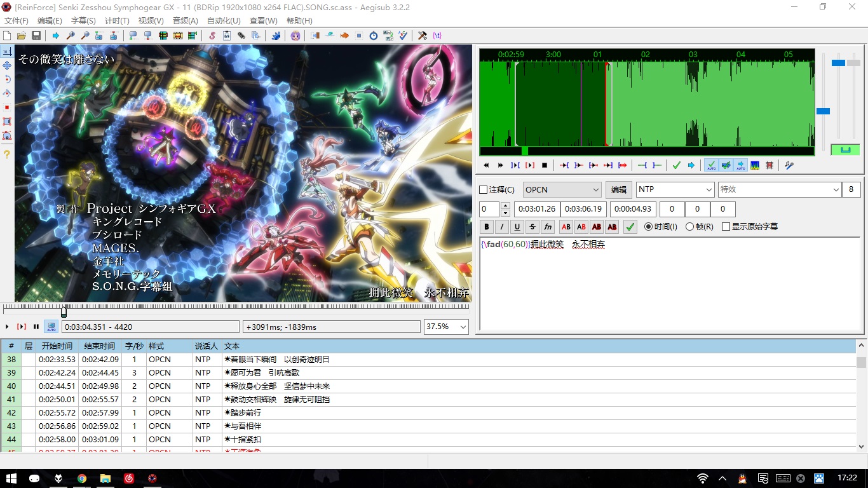Apply underline with U button
This screenshot has width=868, height=488.
click(x=517, y=227)
